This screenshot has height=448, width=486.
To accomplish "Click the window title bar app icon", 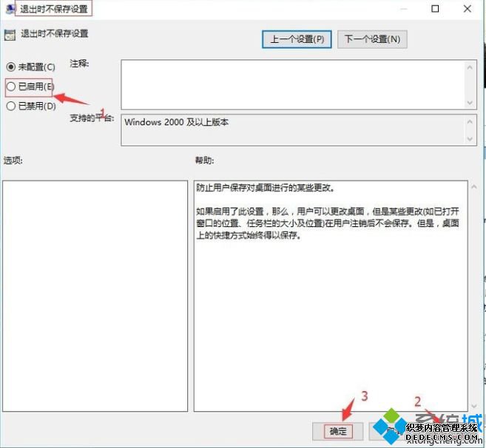I will coord(10,10).
